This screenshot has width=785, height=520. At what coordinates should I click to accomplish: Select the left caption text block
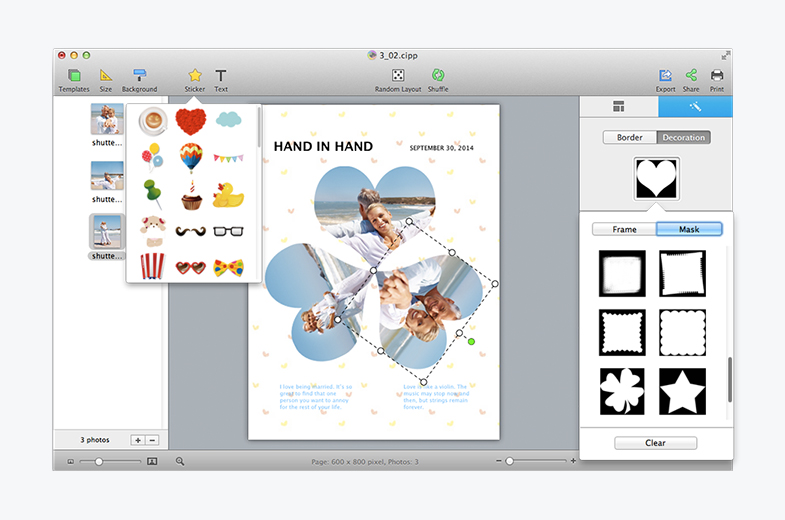pyautogui.click(x=315, y=397)
